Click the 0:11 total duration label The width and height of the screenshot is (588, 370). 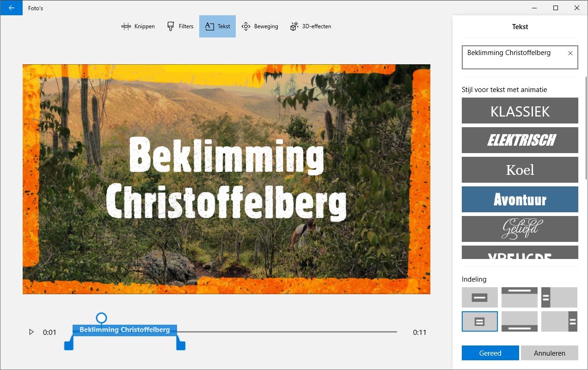click(x=419, y=332)
